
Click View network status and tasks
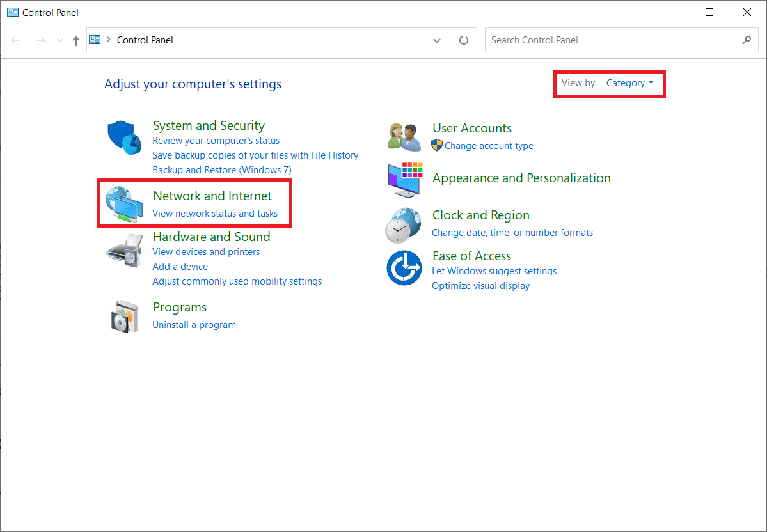pyautogui.click(x=215, y=214)
